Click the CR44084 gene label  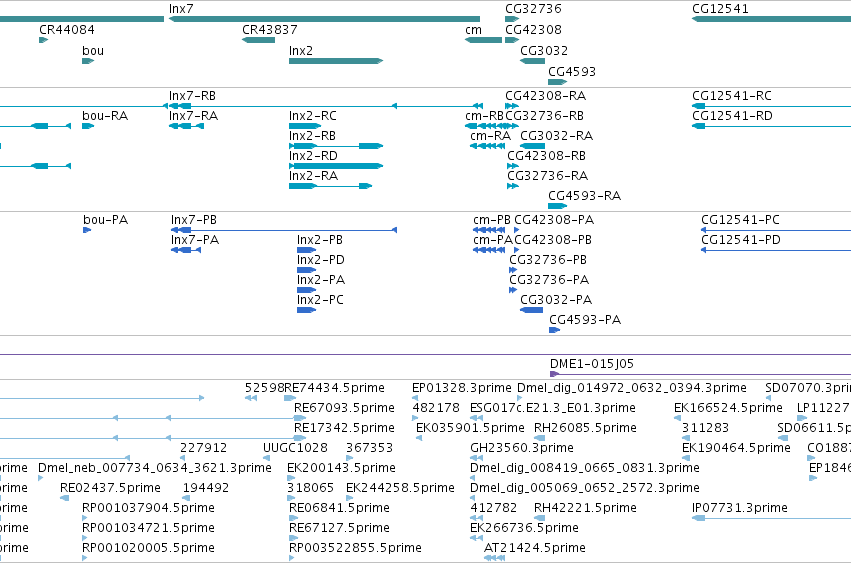67,30
